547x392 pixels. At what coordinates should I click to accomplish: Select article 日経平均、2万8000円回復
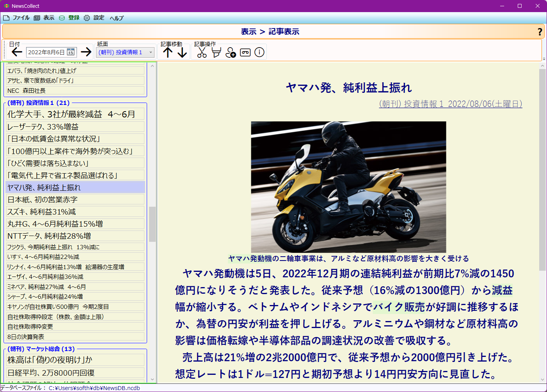coord(75,373)
